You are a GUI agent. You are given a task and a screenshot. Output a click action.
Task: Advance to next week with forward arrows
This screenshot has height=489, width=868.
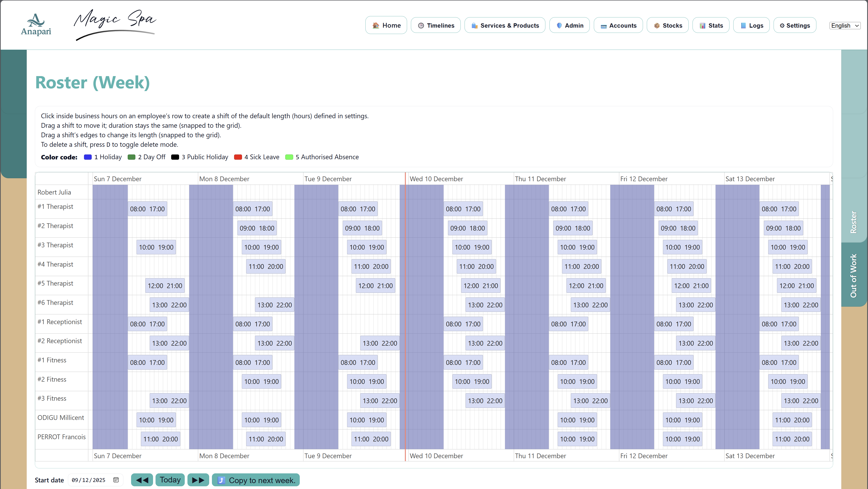tap(198, 480)
